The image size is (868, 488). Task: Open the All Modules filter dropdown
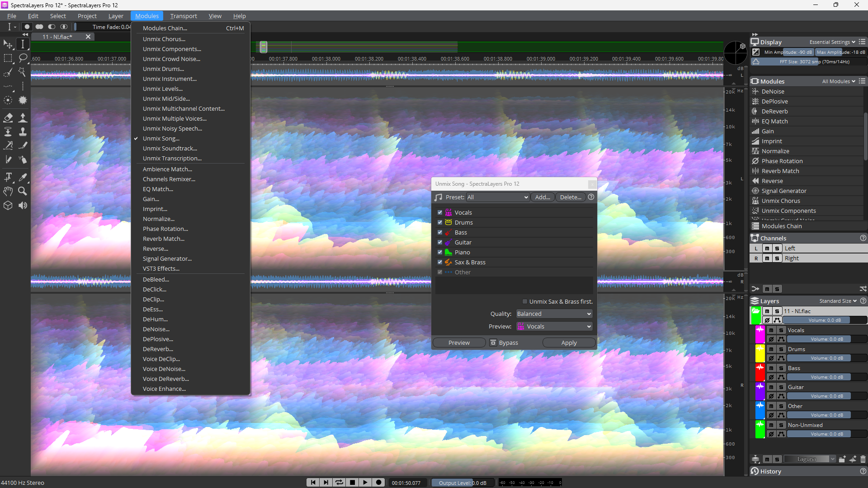(839, 81)
